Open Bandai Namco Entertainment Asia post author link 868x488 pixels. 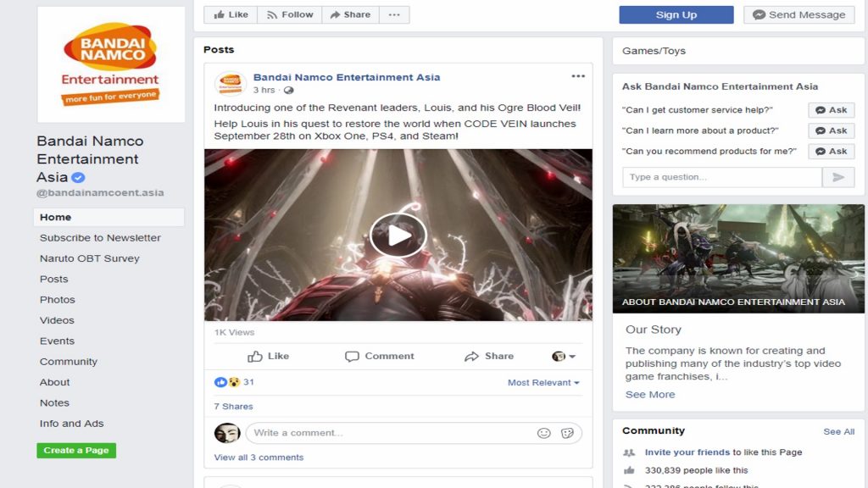click(x=347, y=77)
